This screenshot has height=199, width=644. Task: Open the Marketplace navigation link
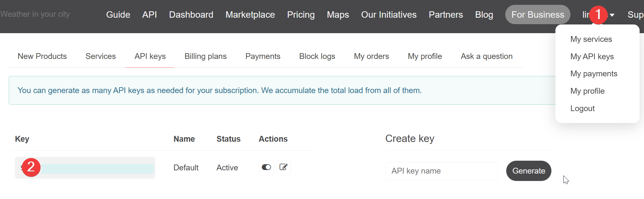point(250,15)
